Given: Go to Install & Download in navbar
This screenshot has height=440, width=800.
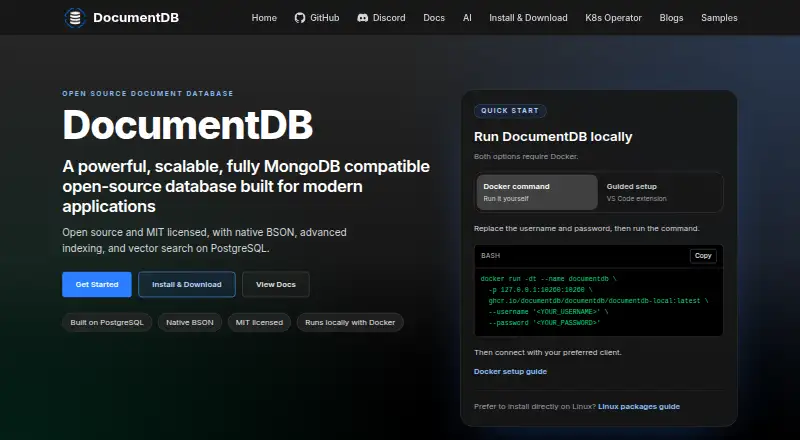Looking at the screenshot, I should 528,18.
